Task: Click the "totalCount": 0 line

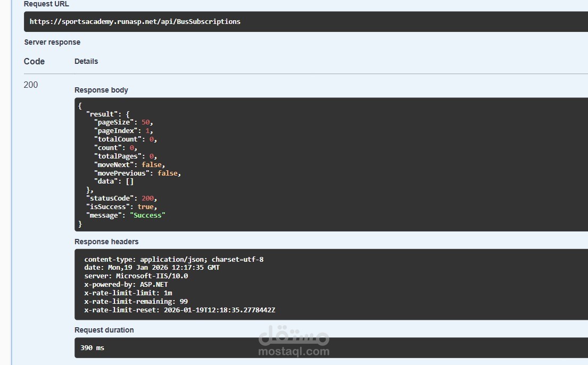Action: (126, 139)
